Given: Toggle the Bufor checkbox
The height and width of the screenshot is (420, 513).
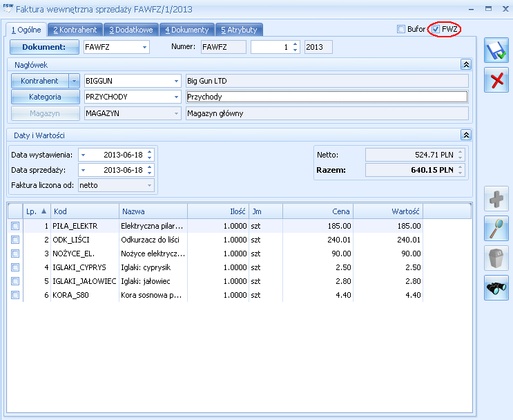Looking at the screenshot, I should tap(400, 29).
